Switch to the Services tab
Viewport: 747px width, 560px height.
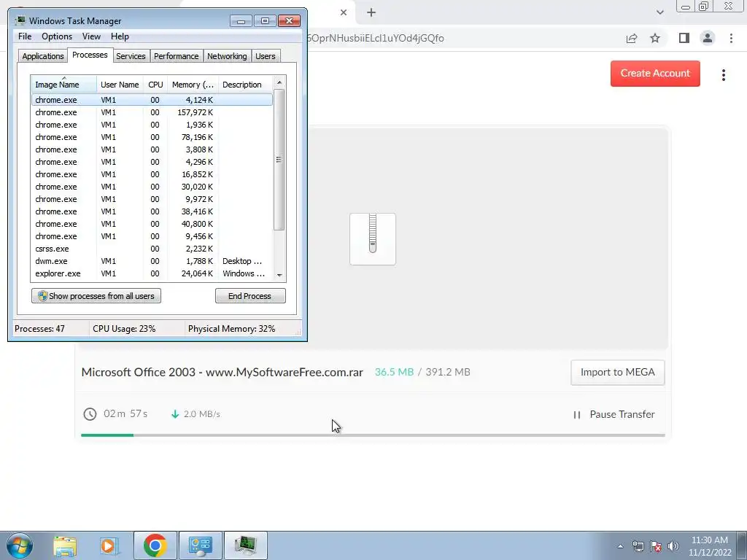[x=131, y=56]
